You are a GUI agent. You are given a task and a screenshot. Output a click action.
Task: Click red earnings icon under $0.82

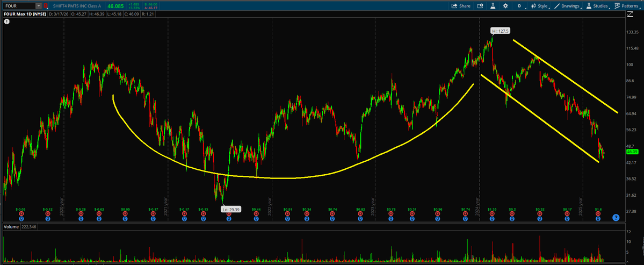point(360,213)
